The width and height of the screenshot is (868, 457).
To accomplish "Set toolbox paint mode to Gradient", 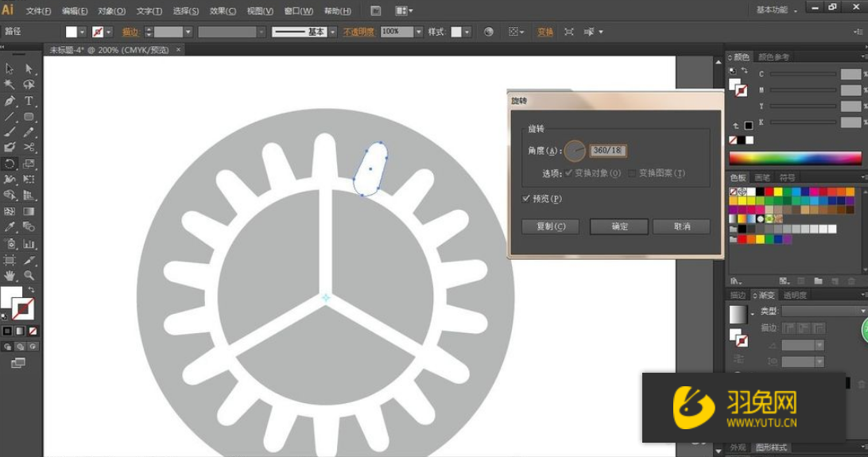I will tap(20, 331).
